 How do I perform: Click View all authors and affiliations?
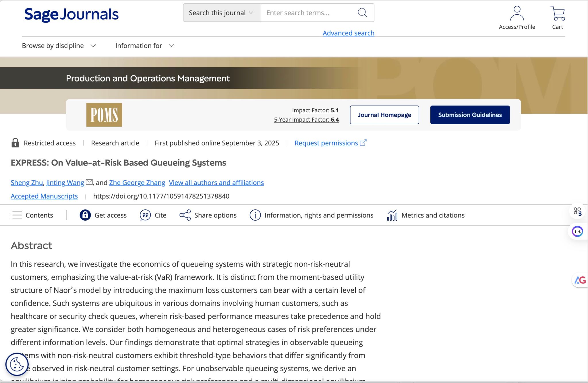(216, 182)
